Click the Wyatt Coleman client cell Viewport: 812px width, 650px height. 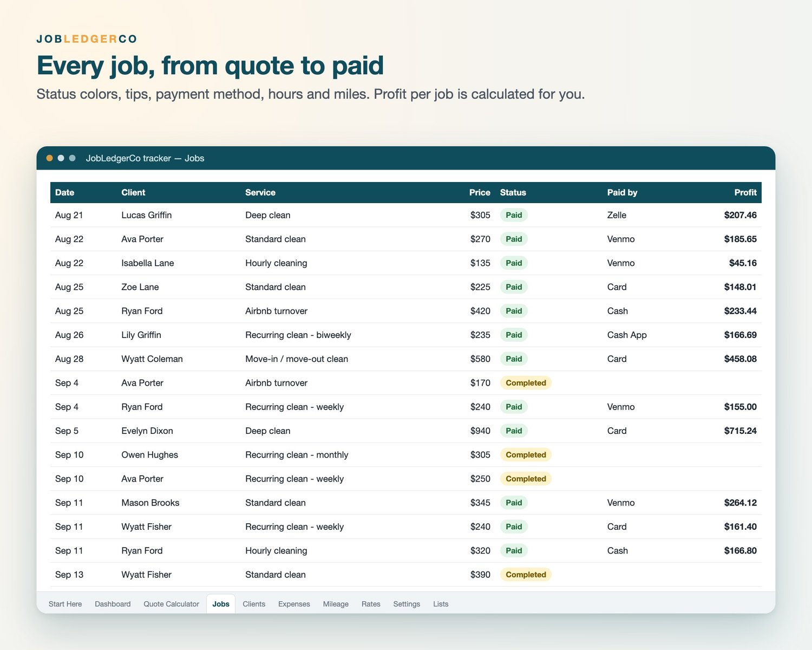click(x=152, y=359)
